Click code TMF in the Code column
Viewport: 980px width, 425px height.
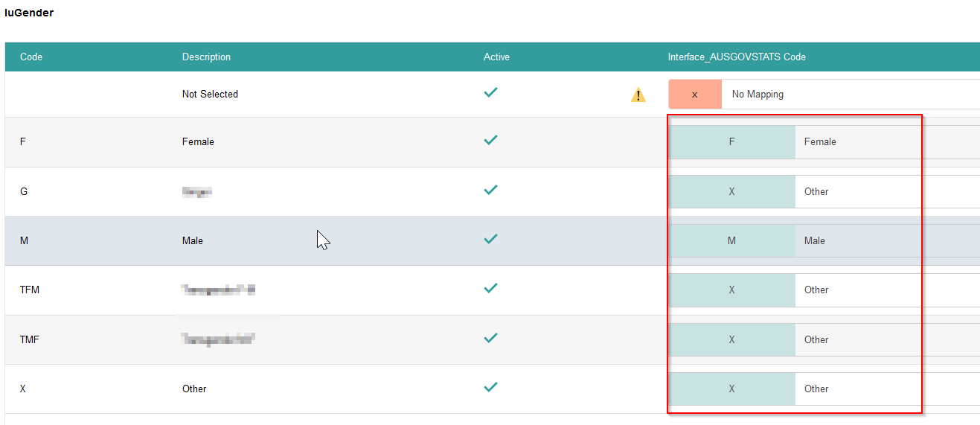point(30,339)
